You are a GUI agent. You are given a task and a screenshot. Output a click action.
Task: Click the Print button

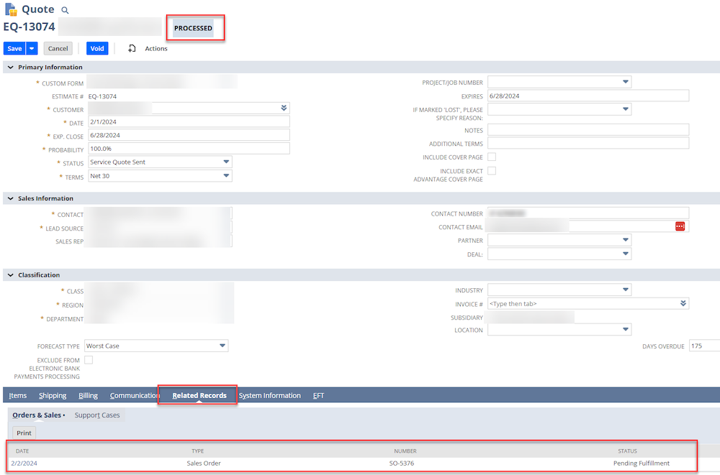(x=24, y=433)
